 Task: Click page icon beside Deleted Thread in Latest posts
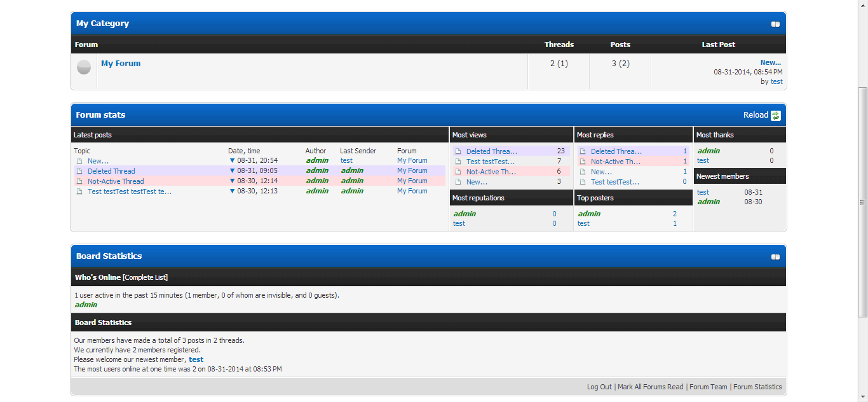(x=79, y=171)
